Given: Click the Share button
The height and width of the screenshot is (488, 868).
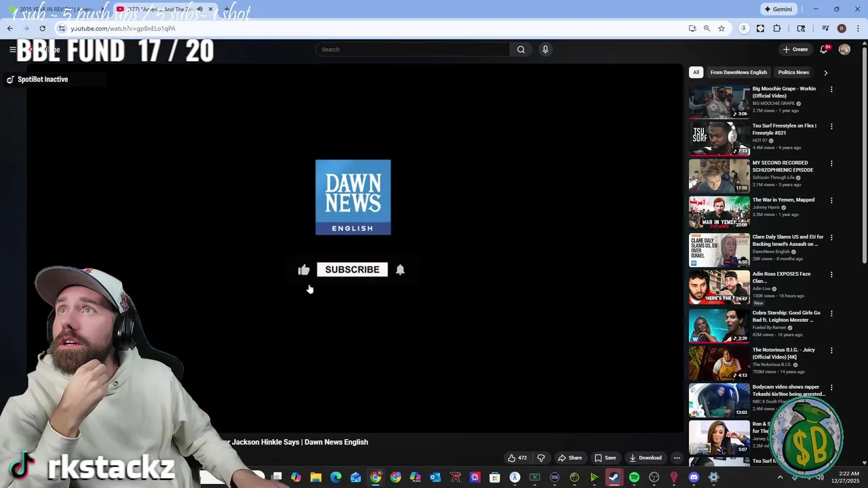Looking at the screenshot, I should click(570, 457).
